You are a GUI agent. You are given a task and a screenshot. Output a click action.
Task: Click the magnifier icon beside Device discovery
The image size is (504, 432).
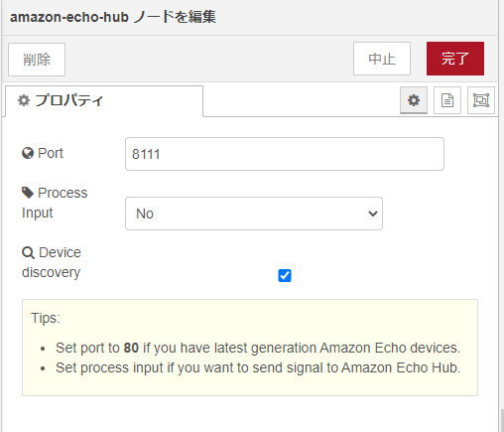click(x=28, y=253)
